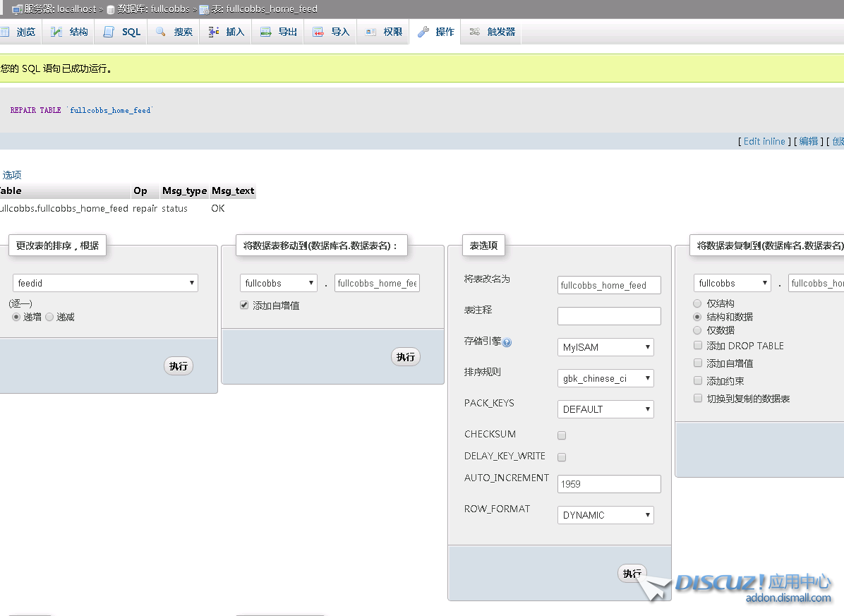This screenshot has height=616, width=844.
Task: Open the MyISAM storage engine dropdown
Action: tap(605, 347)
